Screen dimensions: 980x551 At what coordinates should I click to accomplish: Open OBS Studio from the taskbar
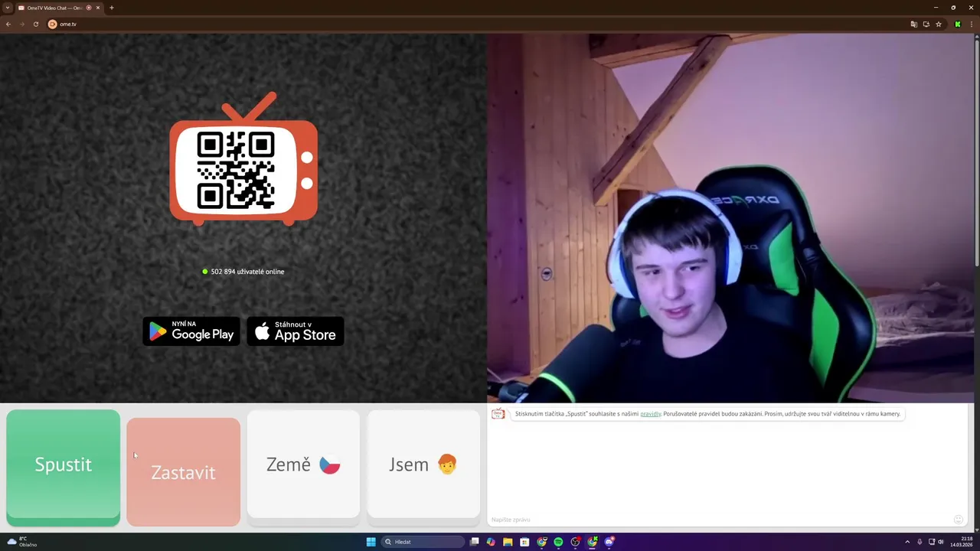click(576, 542)
